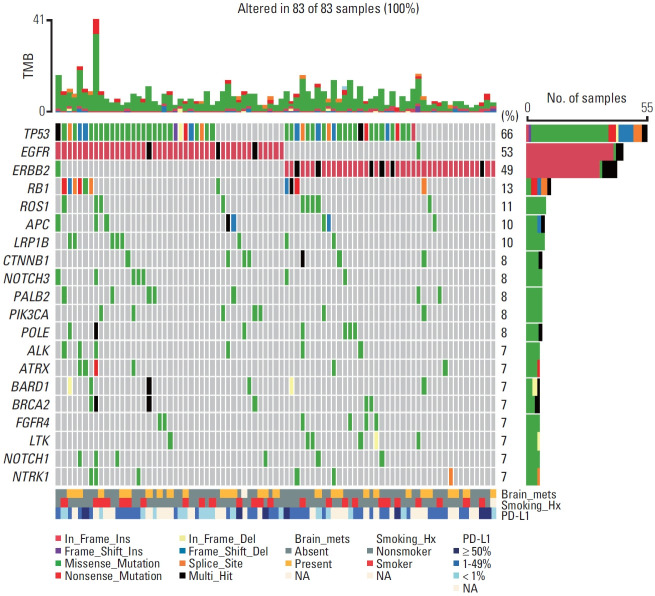The image size is (655, 596).
Task: Click the EGFR red horizontal sample count bar
Action: pyautogui.click(x=569, y=152)
